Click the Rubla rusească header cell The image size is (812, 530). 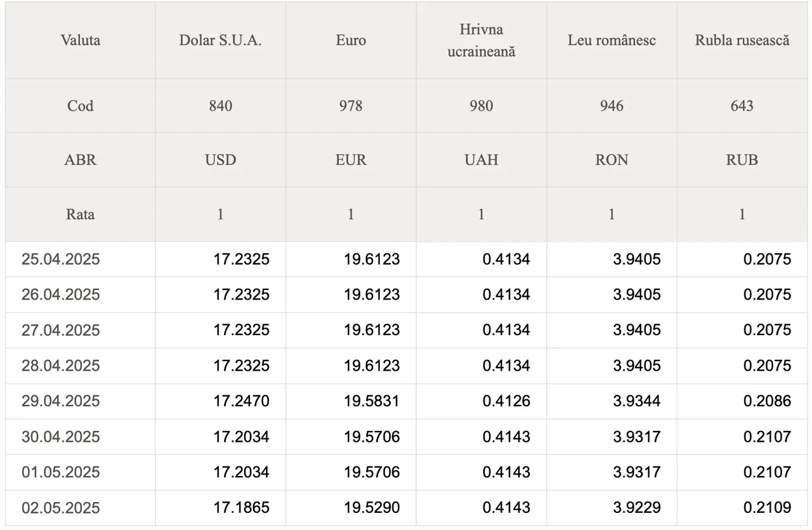[742, 41]
